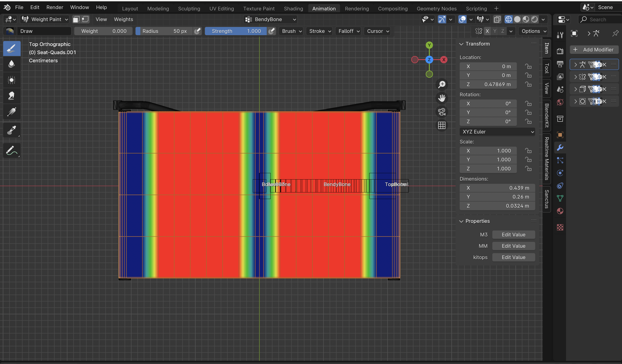Adjust the brush Strength slider

[x=236, y=31]
